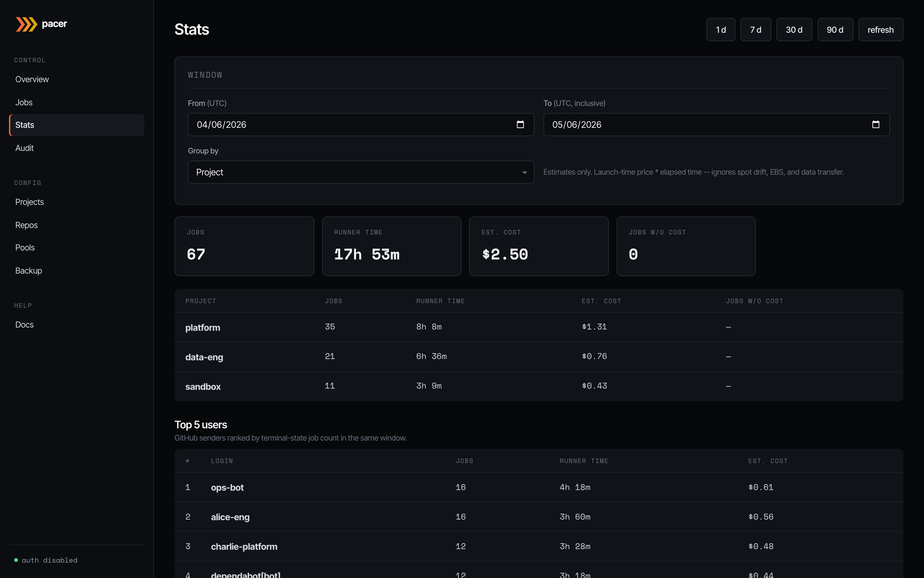Click the sandbox project name
This screenshot has height=578, width=924.
pyautogui.click(x=203, y=387)
